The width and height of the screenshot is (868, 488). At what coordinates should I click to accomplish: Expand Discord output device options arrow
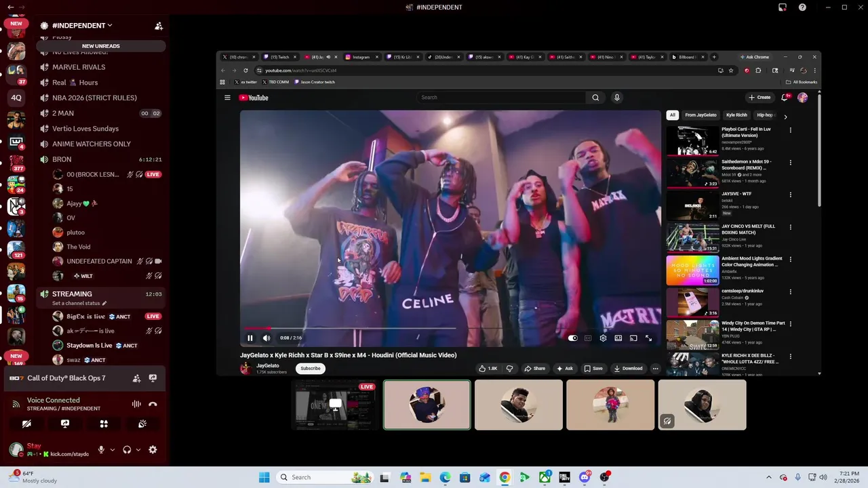coord(138,449)
